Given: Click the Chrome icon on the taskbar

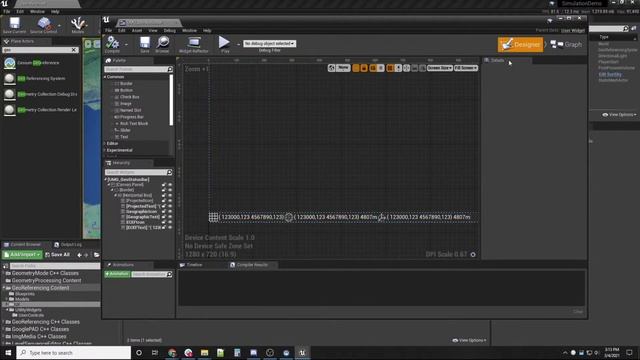Looking at the screenshot, I should click(172, 353).
